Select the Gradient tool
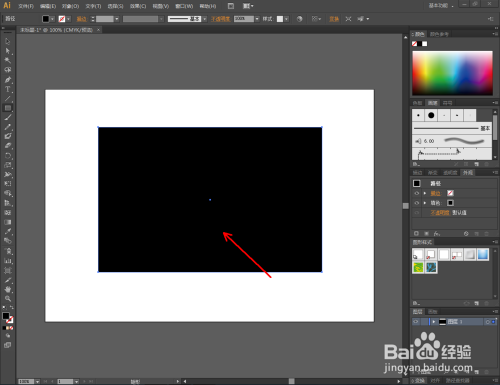Screen dimensions: 500x385 point(8,222)
